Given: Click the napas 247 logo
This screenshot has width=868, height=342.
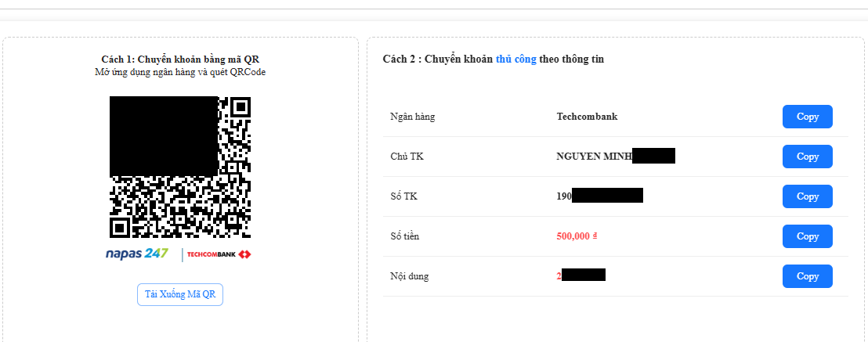Looking at the screenshot, I should pyautogui.click(x=137, y=254).
